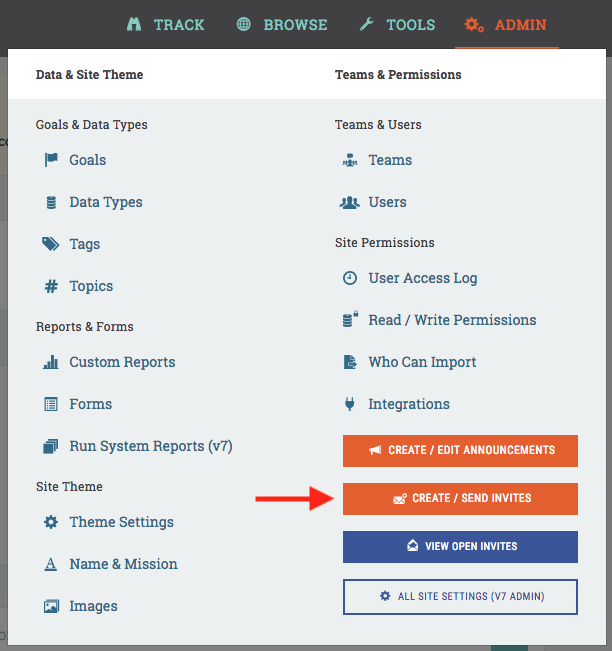Image resolution: width=612 pixels, height=651 pixels.
Task: Click the tags icon in the menu
Action: (x=51, y=244)
